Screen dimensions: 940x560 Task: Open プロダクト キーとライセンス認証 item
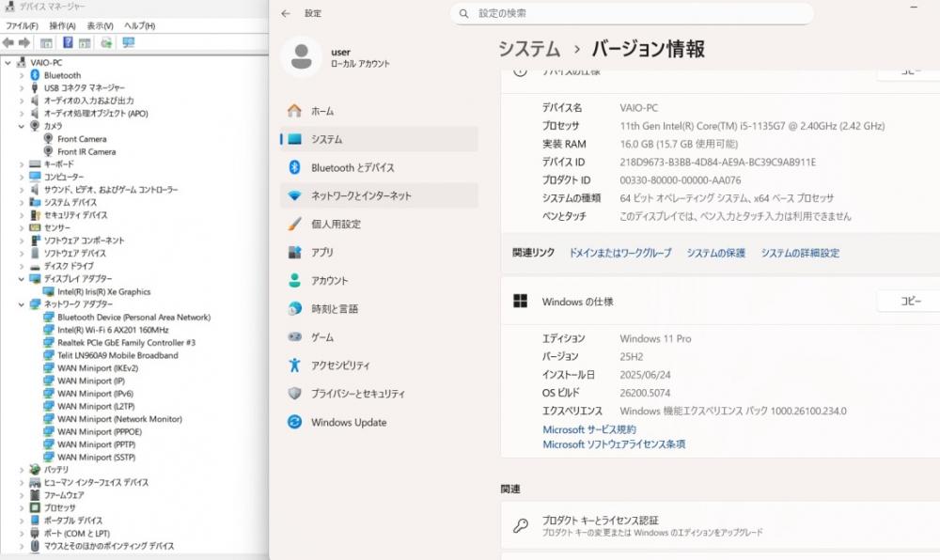[720, 525]
